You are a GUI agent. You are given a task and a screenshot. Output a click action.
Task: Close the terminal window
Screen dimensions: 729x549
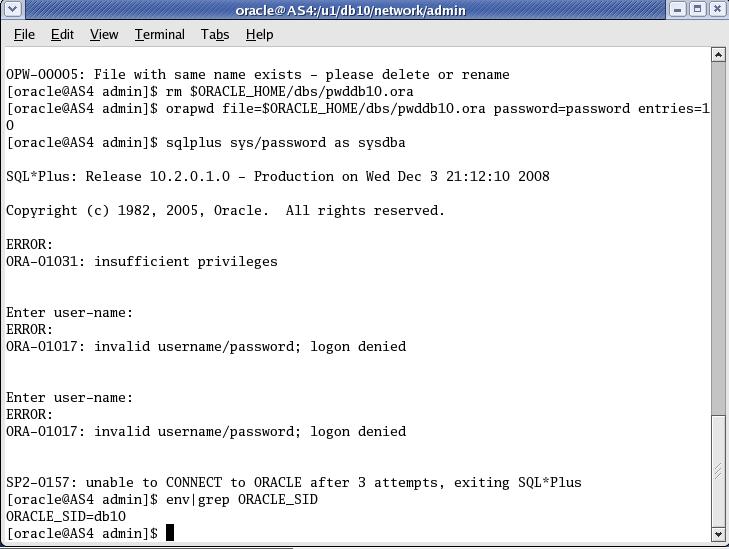(717, 9)
